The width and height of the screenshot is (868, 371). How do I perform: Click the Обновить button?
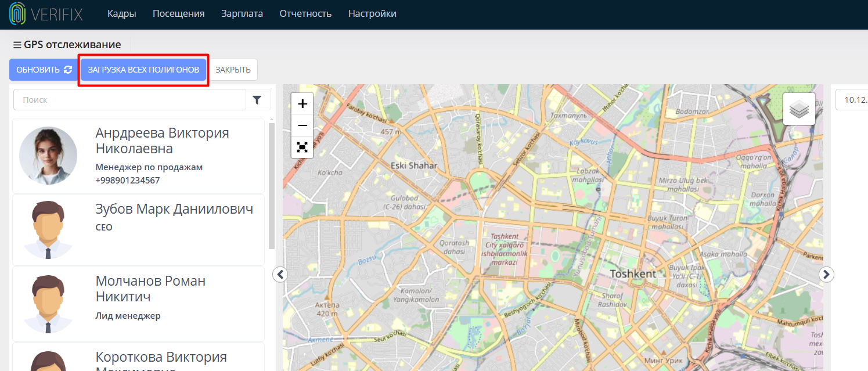[44, 70]
